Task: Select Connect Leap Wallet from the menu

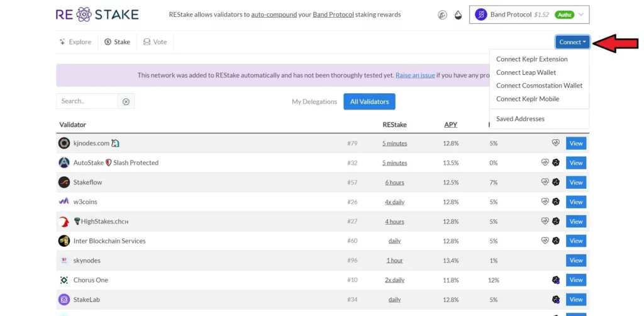Action: click(x=526, y=72)
